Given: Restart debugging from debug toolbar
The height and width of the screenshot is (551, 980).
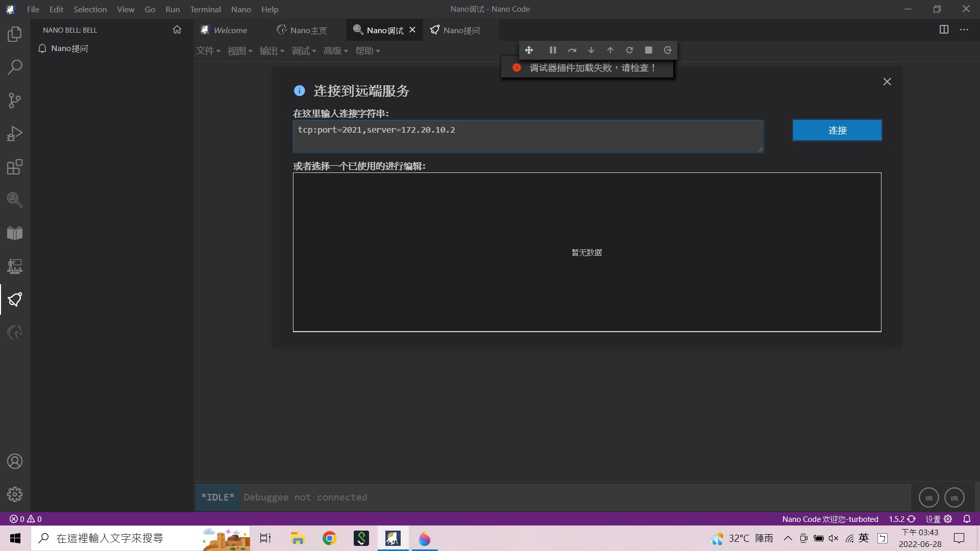Looking at the screenshot, I should (x=629, y=50).
